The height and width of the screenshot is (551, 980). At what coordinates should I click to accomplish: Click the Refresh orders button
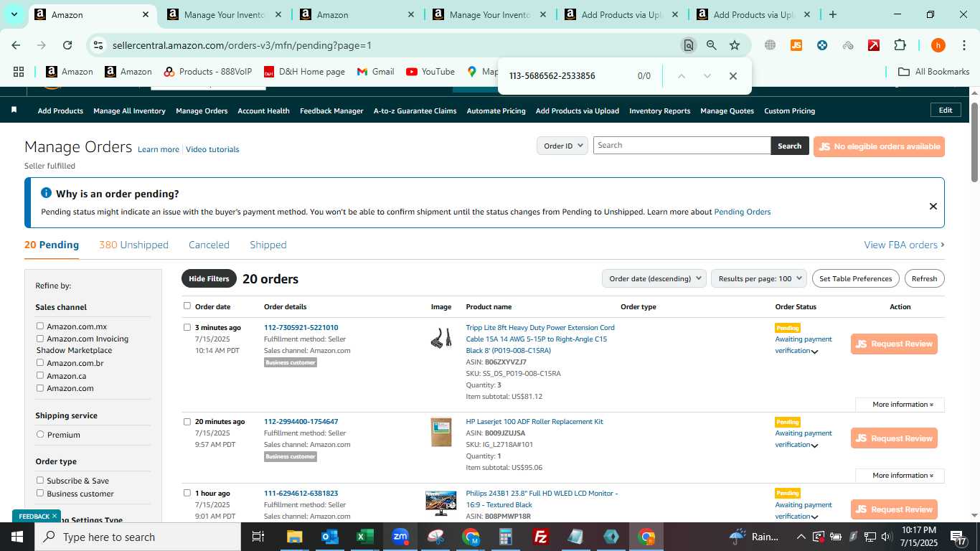click(x=924, y=278)
